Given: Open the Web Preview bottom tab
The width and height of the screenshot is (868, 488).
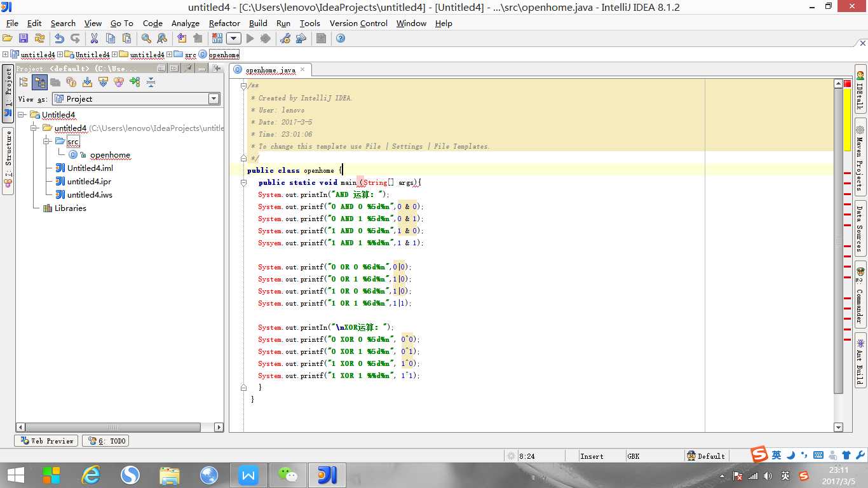Looking at the screenshot, I should tap(46, 440).
